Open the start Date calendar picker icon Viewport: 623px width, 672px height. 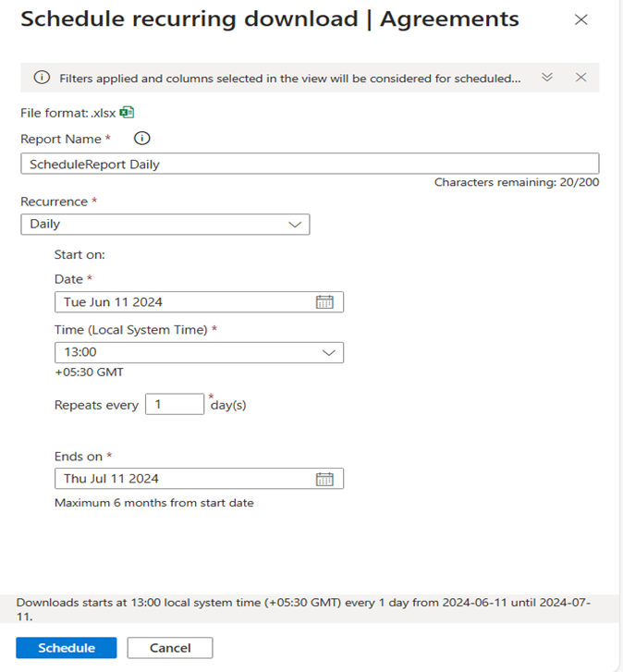[324, 302]
